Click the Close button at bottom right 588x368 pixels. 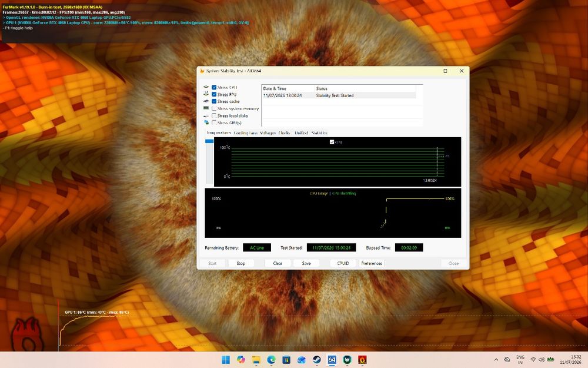click(453, 263)
